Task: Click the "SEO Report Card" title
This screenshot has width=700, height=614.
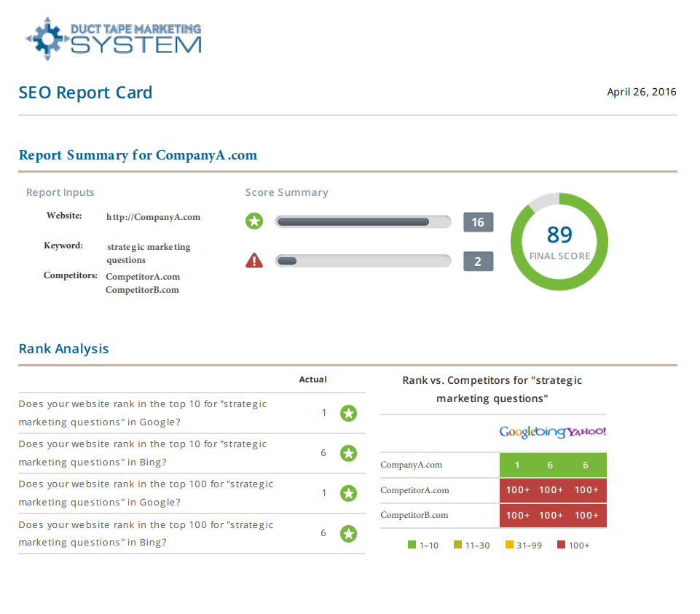Action: tap(85, 93)
